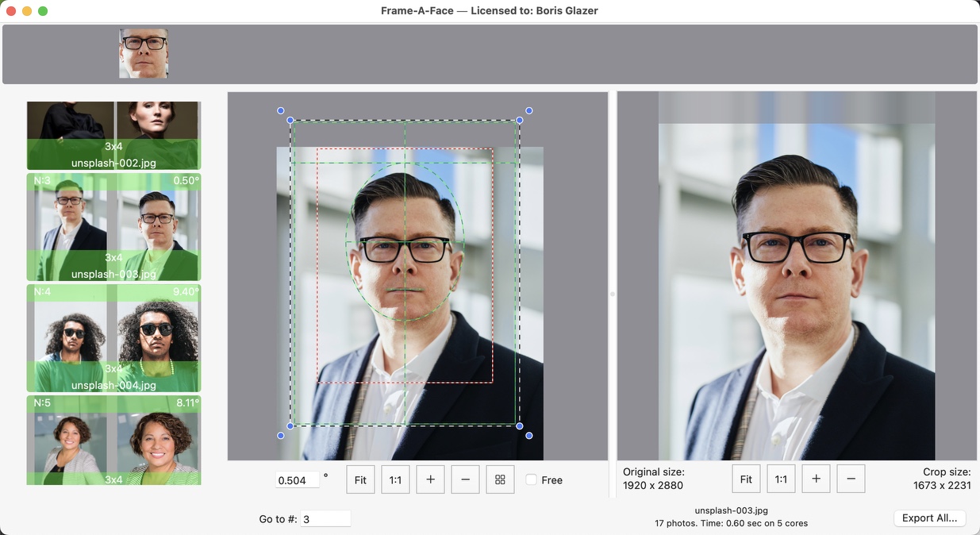The image size is (980, 535).
Task: Click the Go to # input field
Action: (x=325, y=519)
